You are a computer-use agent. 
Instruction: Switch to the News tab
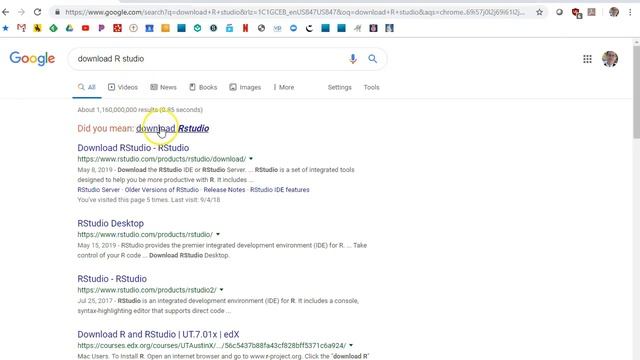tap(163, 87)
